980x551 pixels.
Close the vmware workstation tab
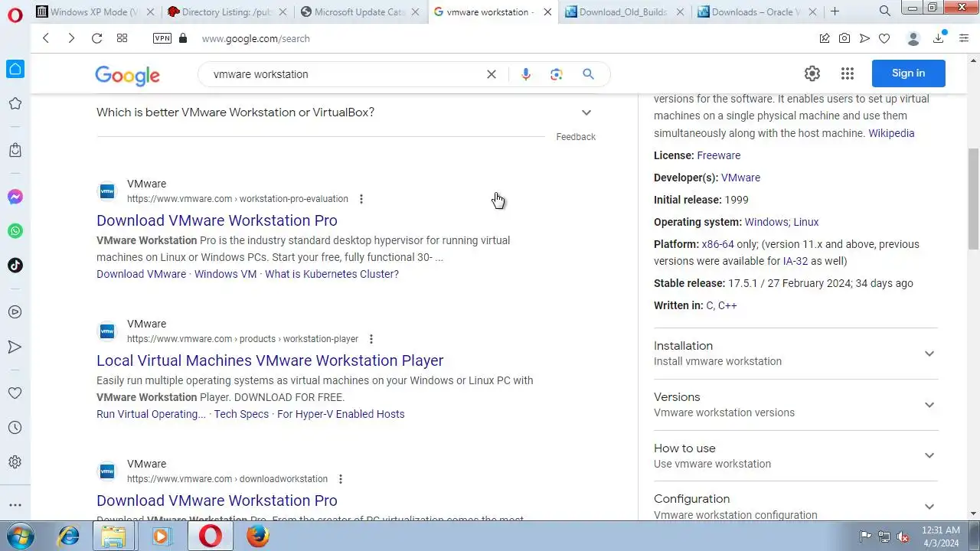548,11
